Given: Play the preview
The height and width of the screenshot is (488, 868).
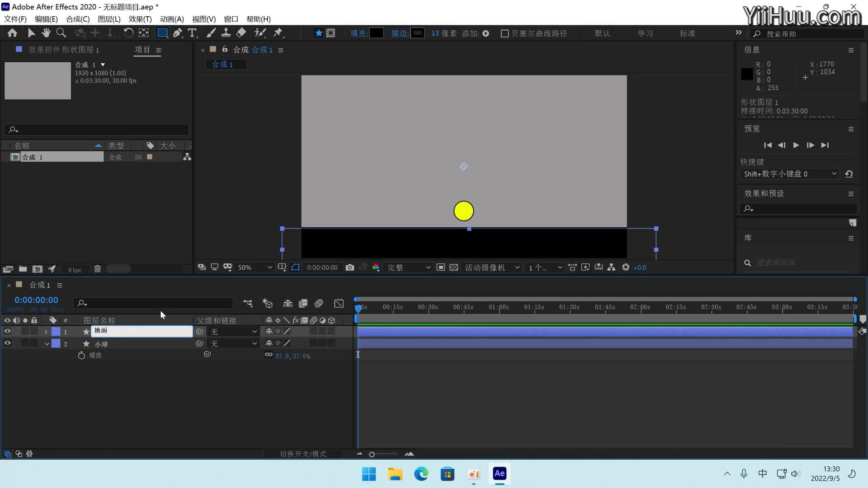Looking at the screenshot, I should pyautogui.click(x=796, y=145).
